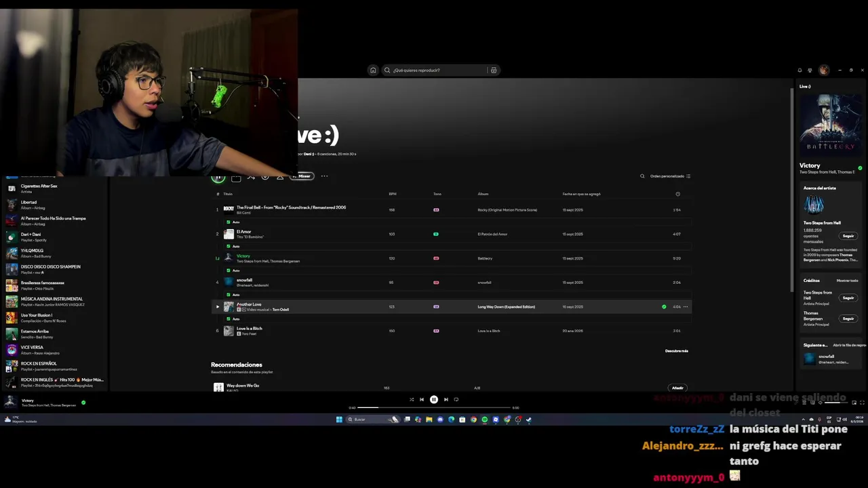Sort by 'Fecha en que se agregó' header
This screenshot has width=868, height=488.
tap(581, 194)
